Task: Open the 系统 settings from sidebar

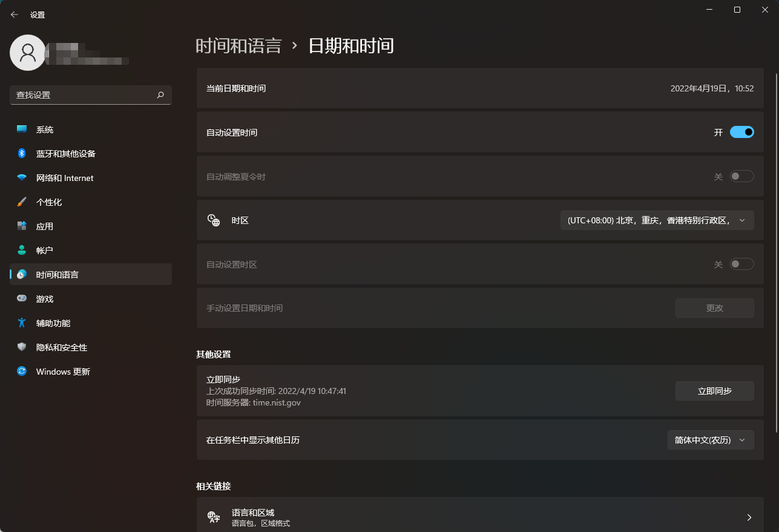Action: [44, 129]
